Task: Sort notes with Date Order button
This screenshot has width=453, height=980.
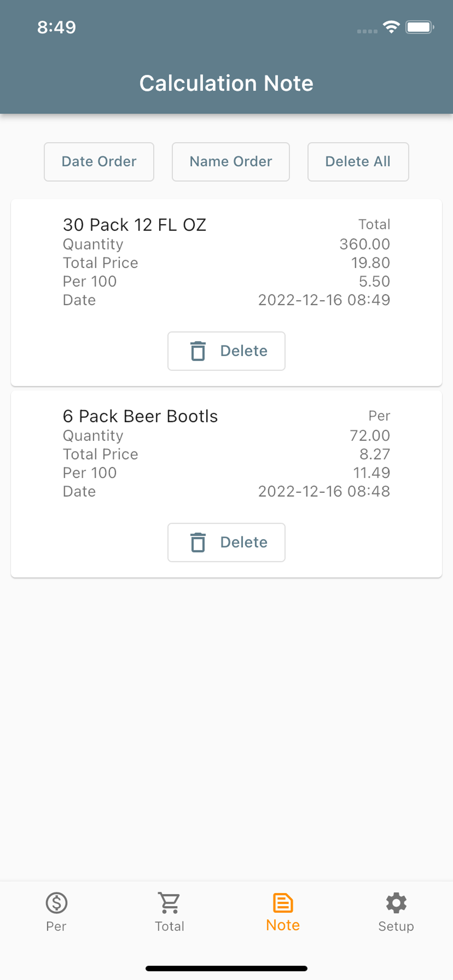Action: [99, 162]
